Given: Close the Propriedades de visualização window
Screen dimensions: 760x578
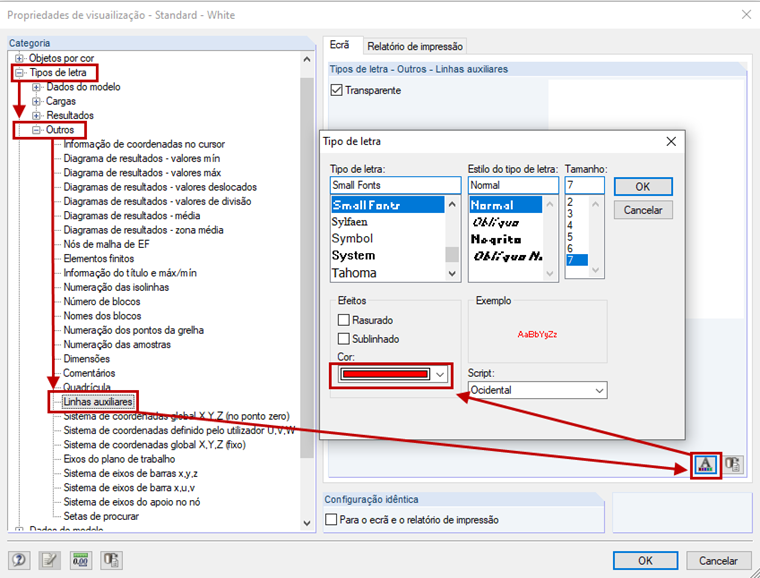Looking at the screenshot, I should coord(746,15).
